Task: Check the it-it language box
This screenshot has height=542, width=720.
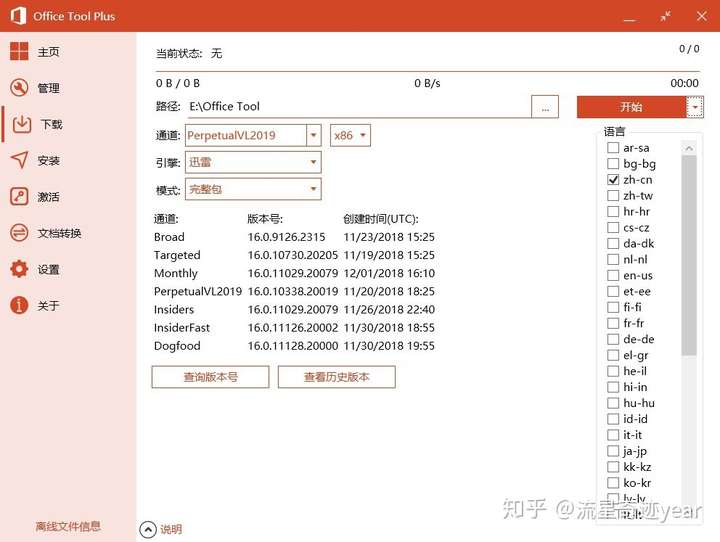Action: pos(613,435)
